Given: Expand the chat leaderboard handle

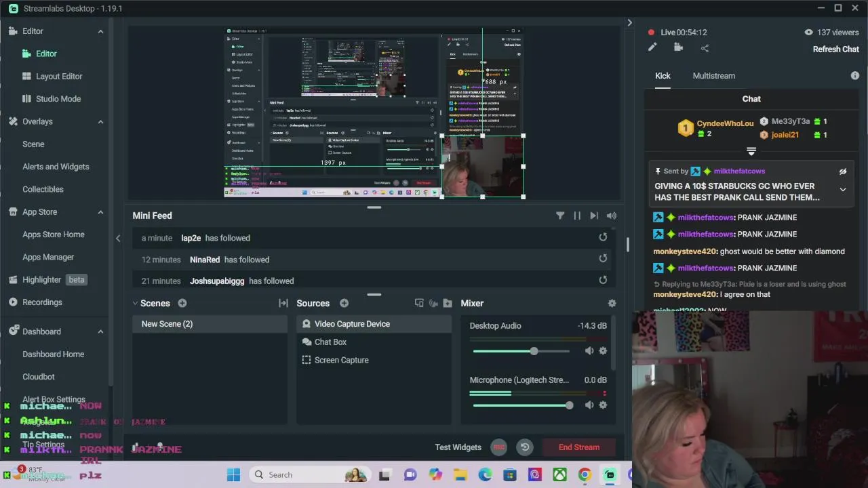Looking at the screenshot, I should click(751, 151).
